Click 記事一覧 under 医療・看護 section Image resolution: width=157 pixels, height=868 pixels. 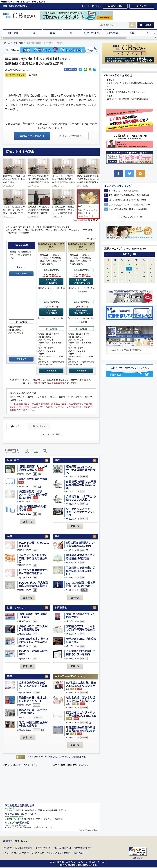point(27,521)
